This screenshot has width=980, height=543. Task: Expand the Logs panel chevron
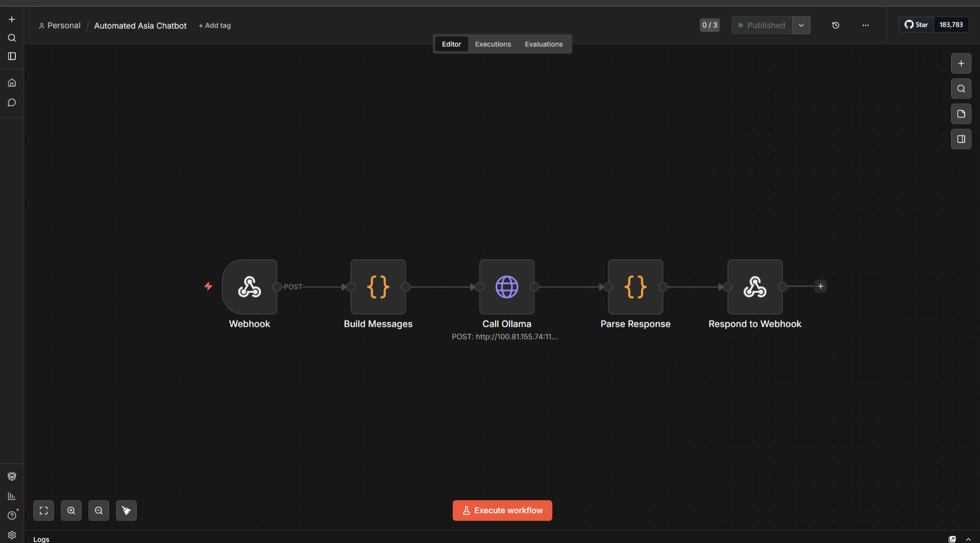point(968,539)
